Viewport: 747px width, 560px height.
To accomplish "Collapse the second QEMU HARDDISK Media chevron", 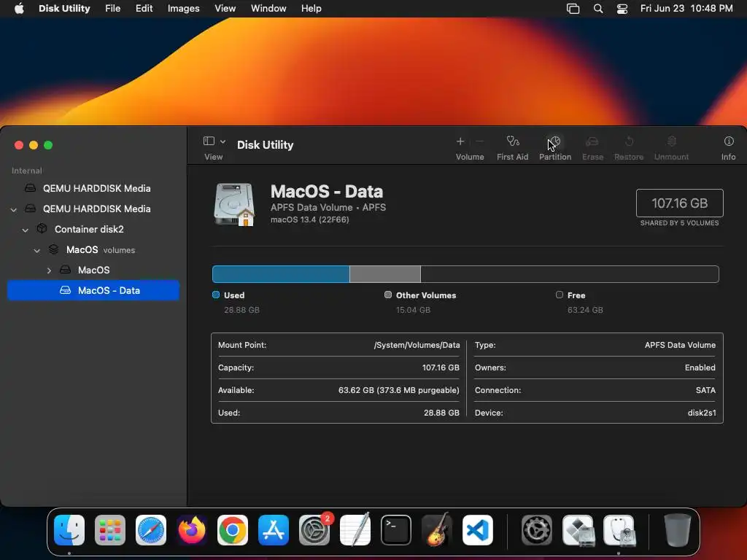I will (x=14, y=209).
